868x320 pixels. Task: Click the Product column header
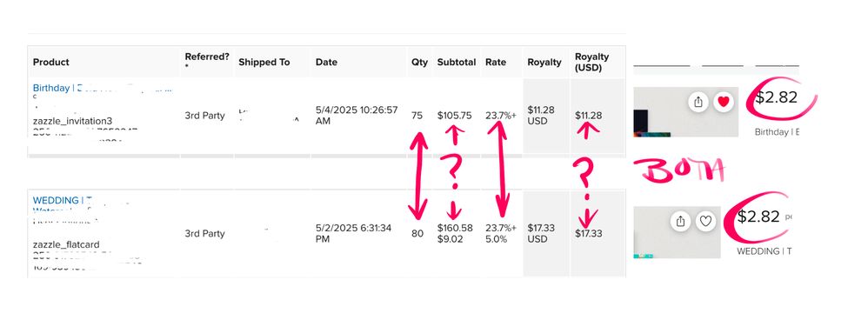(51, 62)
